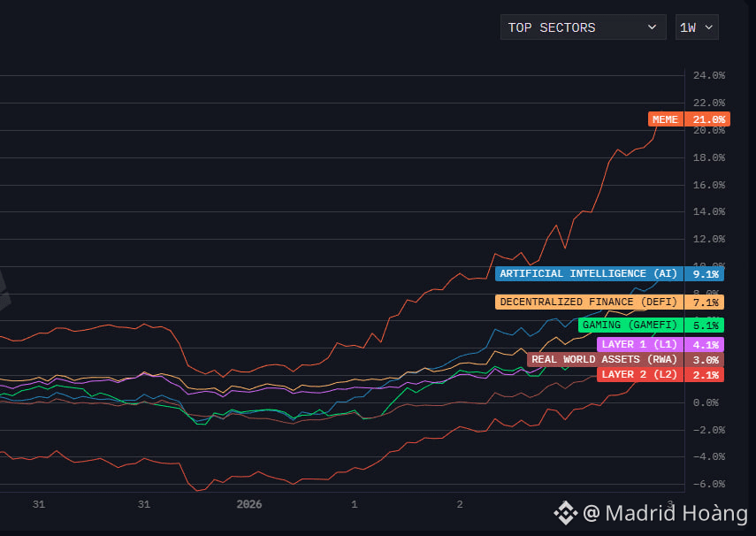This screenshot has width=756, height=536.
Task: Click the Layer 2 2.1% value tag
Action: point(705,374)
